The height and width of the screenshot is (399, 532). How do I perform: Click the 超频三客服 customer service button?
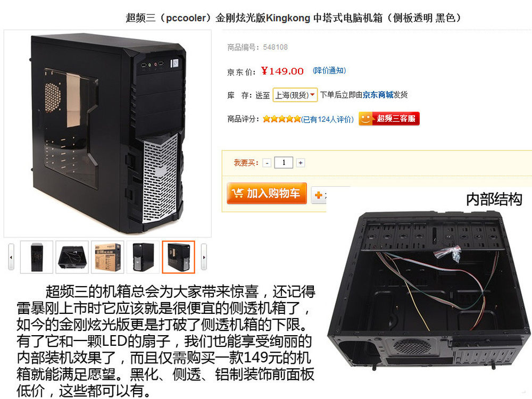click(x=389, y=119)
